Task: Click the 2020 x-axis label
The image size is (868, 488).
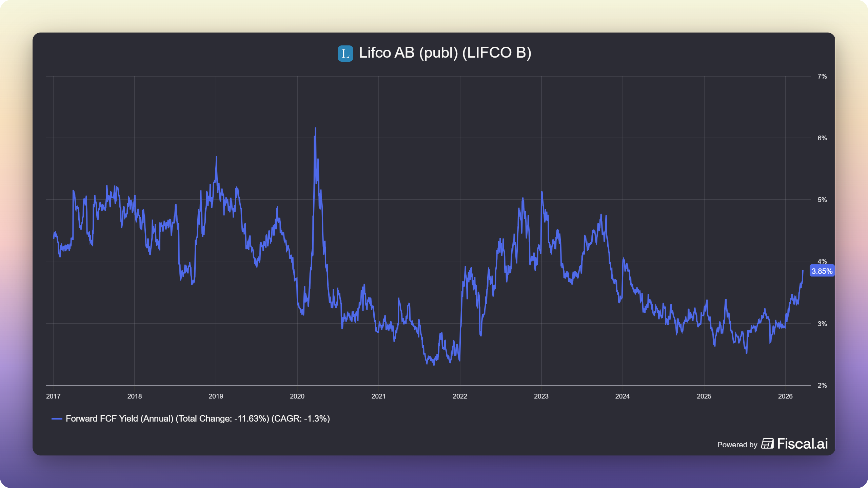Action: (x=297, y=396)
